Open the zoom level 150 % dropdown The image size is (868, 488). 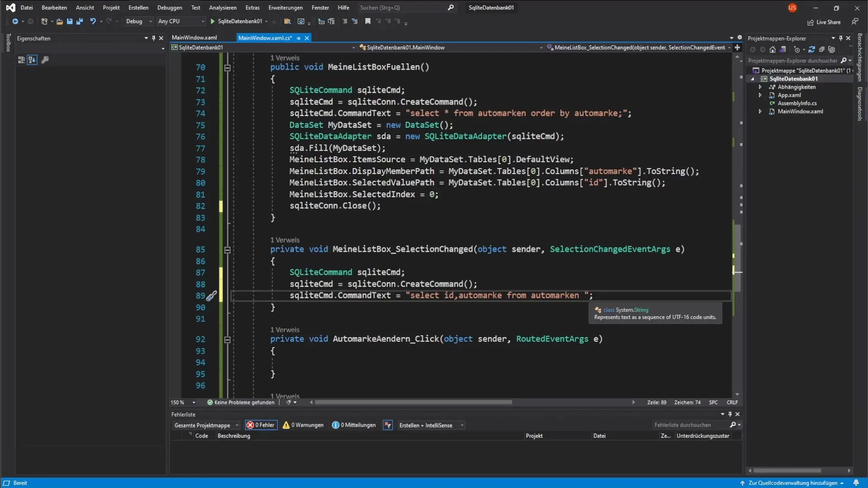tap(183, 403)
